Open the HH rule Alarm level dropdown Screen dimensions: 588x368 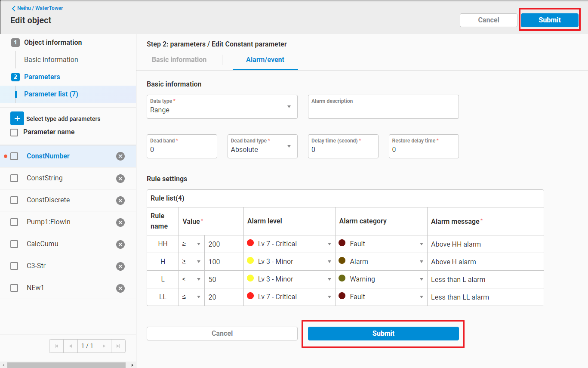tap(289, 244)
